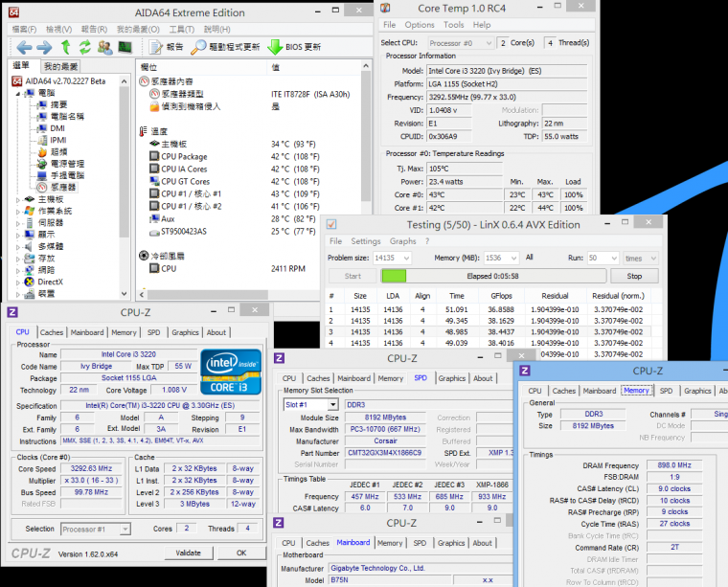Switch to the Caches tab in CPU-Z
This screenshot has height=587, width=728.
pos(52,332)
